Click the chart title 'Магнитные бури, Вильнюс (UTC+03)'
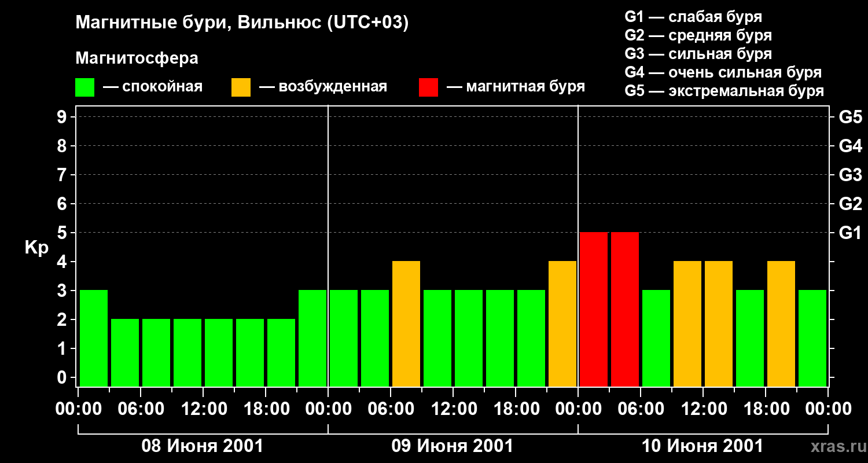This screenshot has width=868, height=463. [x=242, y=23]
